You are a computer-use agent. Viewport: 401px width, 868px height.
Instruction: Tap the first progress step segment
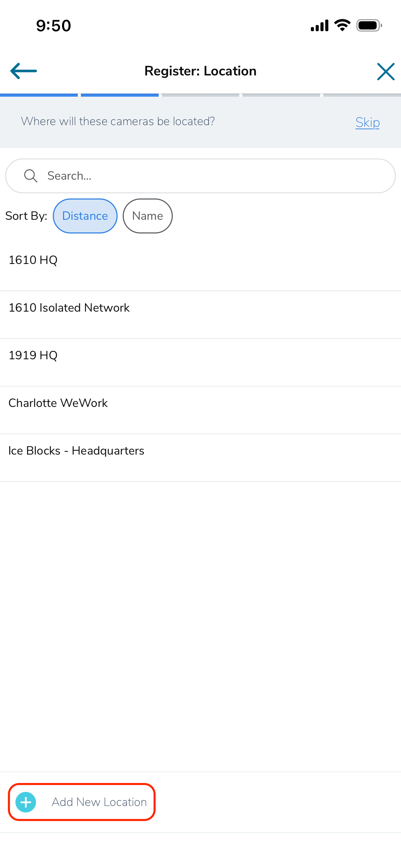coord(39,95)
